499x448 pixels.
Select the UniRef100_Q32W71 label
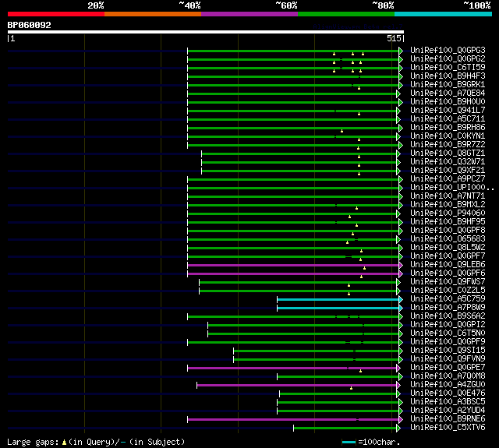[448, 162]
